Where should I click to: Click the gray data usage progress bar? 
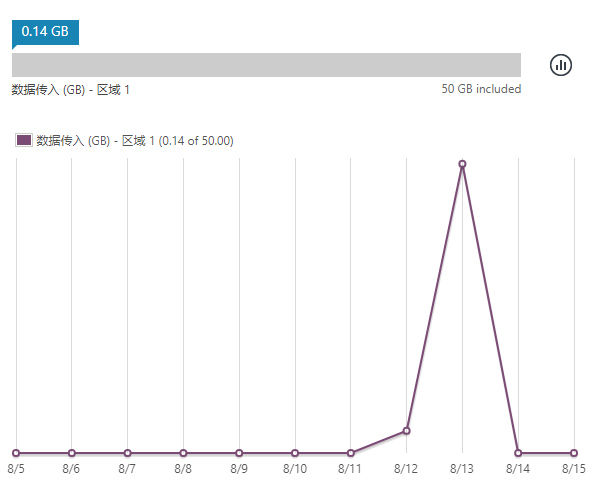click(x=266, y=65)
